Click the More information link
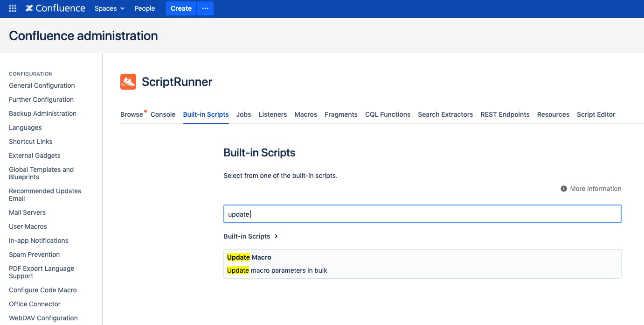Viewport: 644px width, 325px height. pyautogui.click(x=596, y=189)
